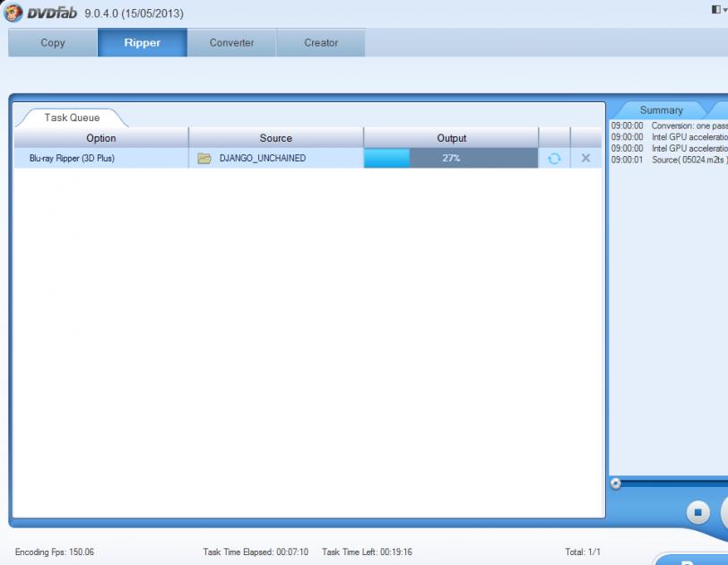Select the Task Queue tab

coord(72,117)
